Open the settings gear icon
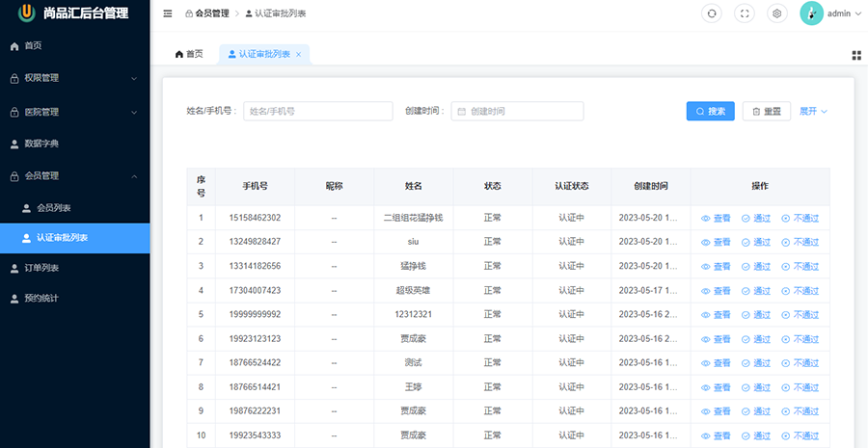The image size is (868, 448). pyautogui.click(x=777, y=13)
